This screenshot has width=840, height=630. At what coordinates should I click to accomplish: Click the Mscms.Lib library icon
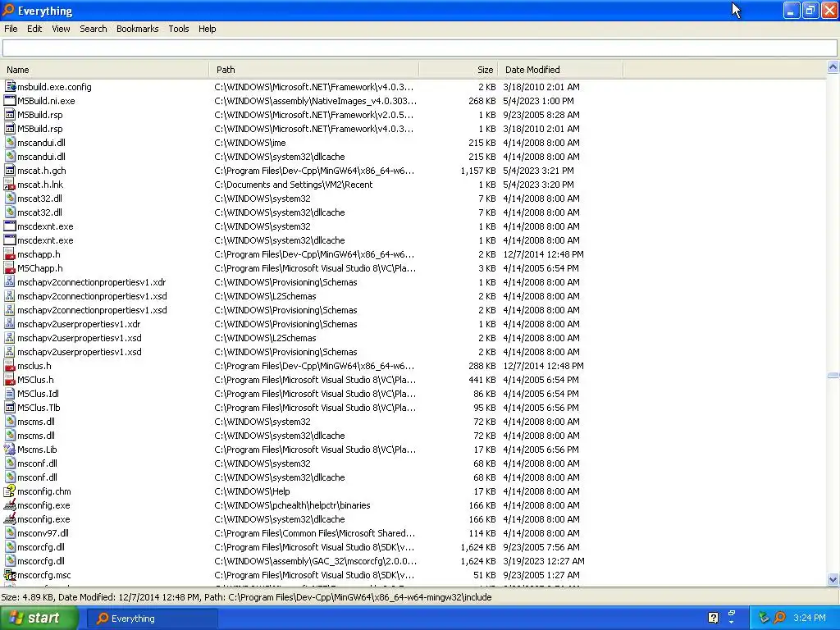(10, 449)
